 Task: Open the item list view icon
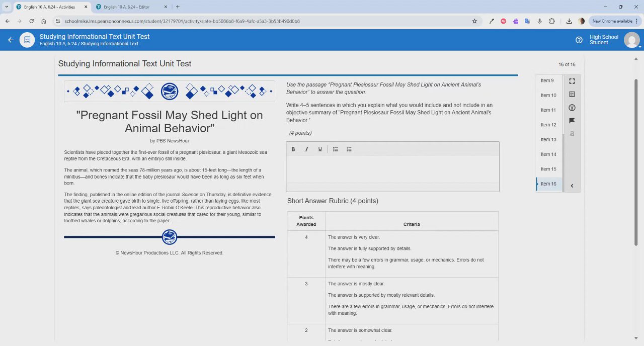click(x=572, y=94)
